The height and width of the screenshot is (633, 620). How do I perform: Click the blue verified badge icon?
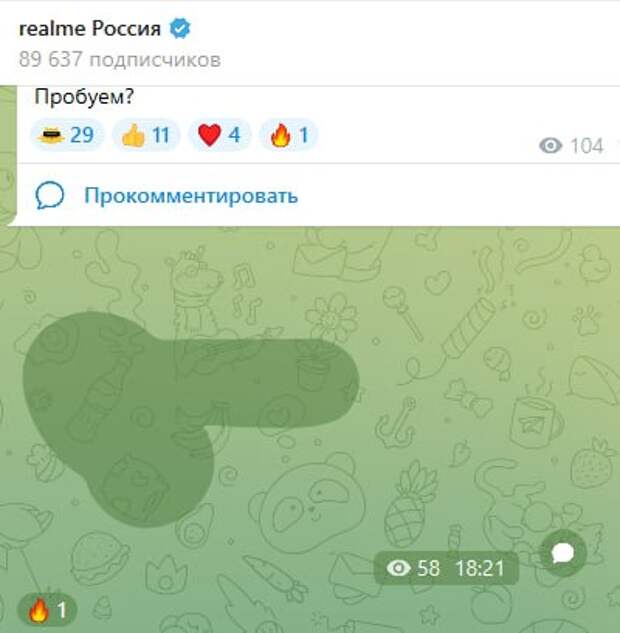180,28
